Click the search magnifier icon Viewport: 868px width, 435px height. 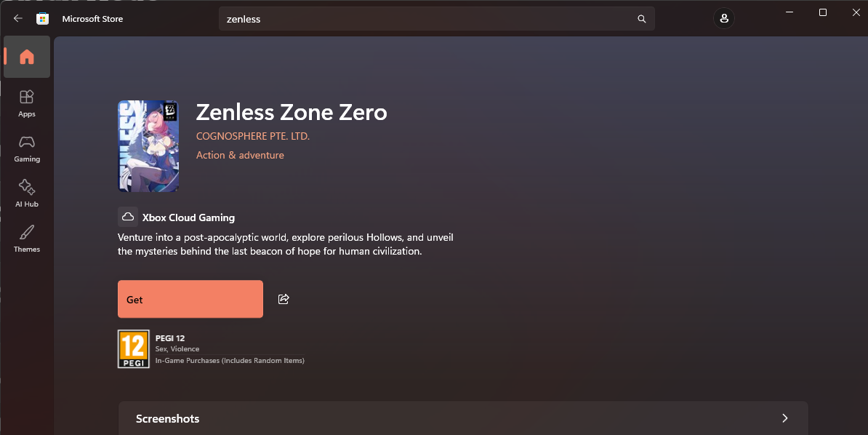[x=642, y=19]
